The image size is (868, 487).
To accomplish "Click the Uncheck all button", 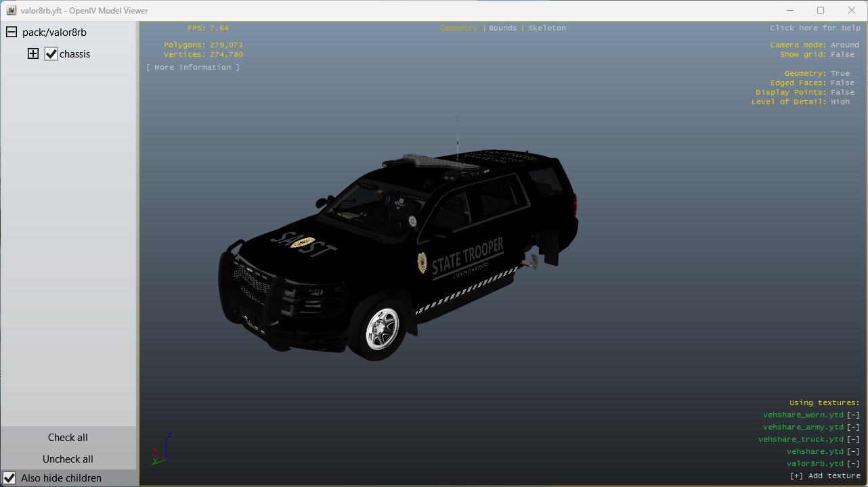I will (68, 459).
